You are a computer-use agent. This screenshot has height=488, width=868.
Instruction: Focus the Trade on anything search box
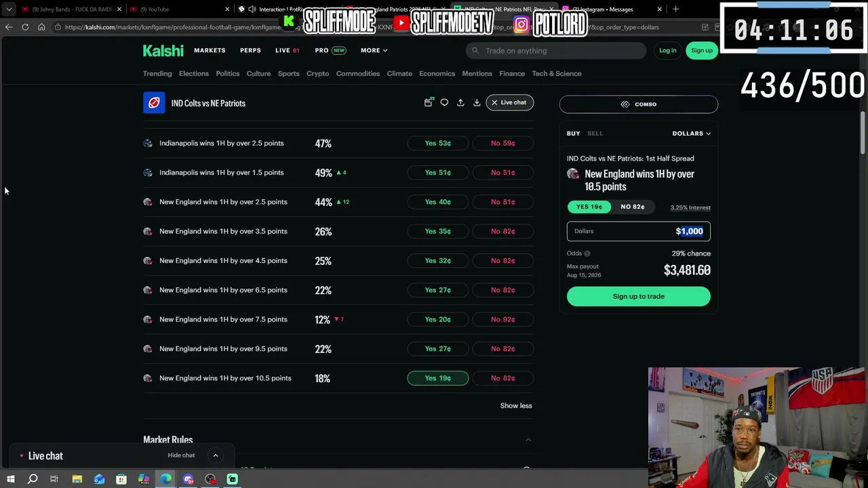[556, 51]
